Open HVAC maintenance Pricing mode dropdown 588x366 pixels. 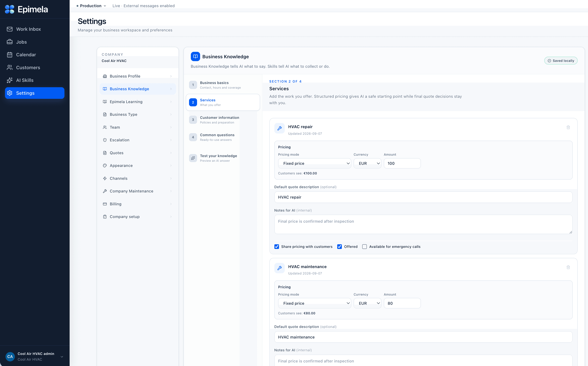pyautogui.click(x=315, y=303)
